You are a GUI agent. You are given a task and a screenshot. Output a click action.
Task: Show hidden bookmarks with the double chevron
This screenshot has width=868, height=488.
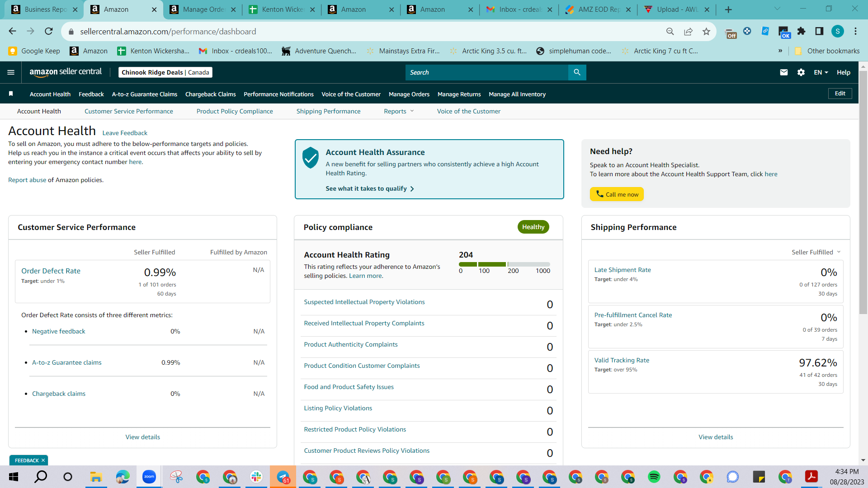click(x=780, y=51)
